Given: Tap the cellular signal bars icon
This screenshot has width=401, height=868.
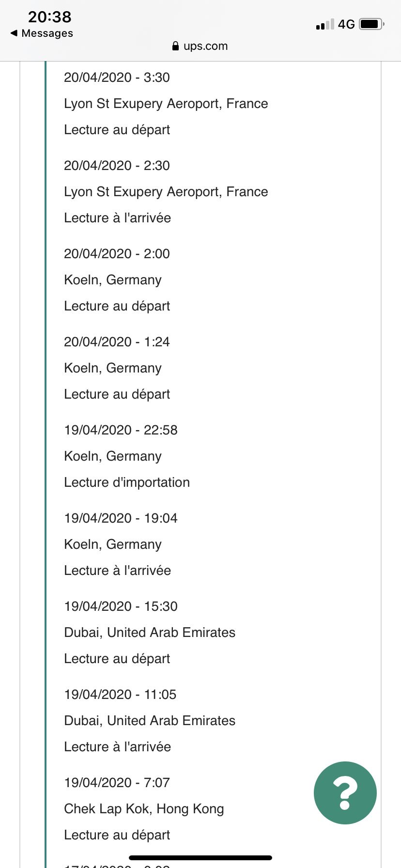Looking at the screenshot, I should pos(325,24).
